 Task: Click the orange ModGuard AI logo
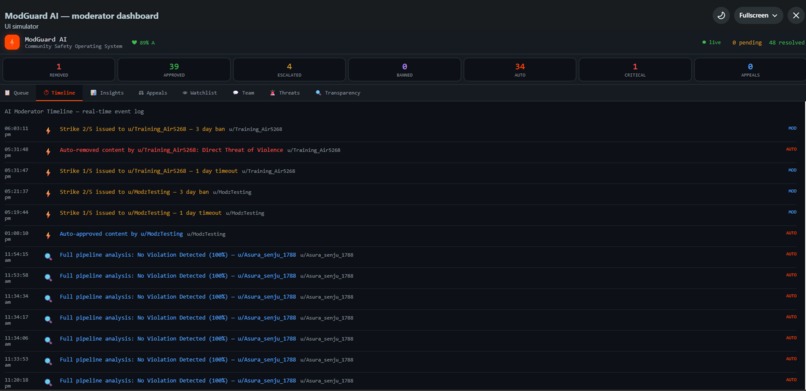click(12, 42)
